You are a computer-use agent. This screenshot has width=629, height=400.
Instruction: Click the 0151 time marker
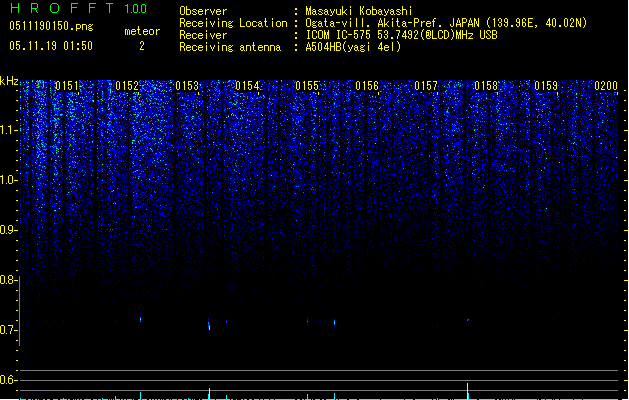[67, 86]
